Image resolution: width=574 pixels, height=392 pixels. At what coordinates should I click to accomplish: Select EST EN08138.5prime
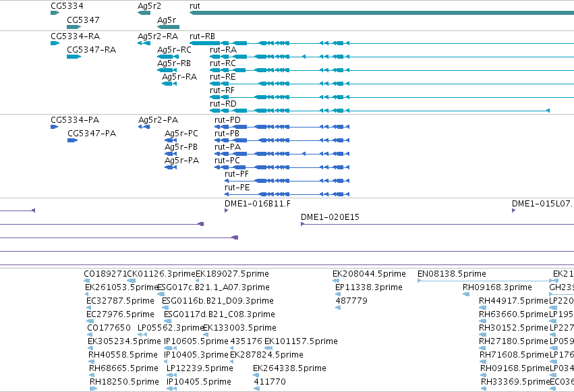452,274
